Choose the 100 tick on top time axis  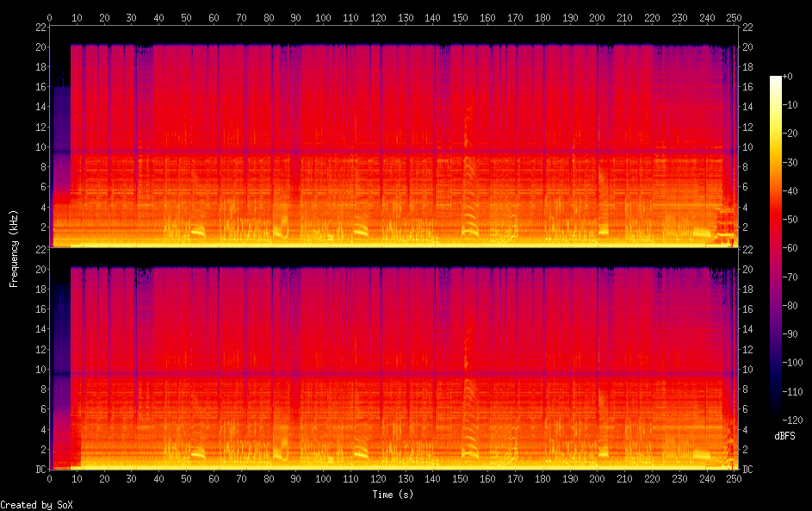click(x=324, y=17)
